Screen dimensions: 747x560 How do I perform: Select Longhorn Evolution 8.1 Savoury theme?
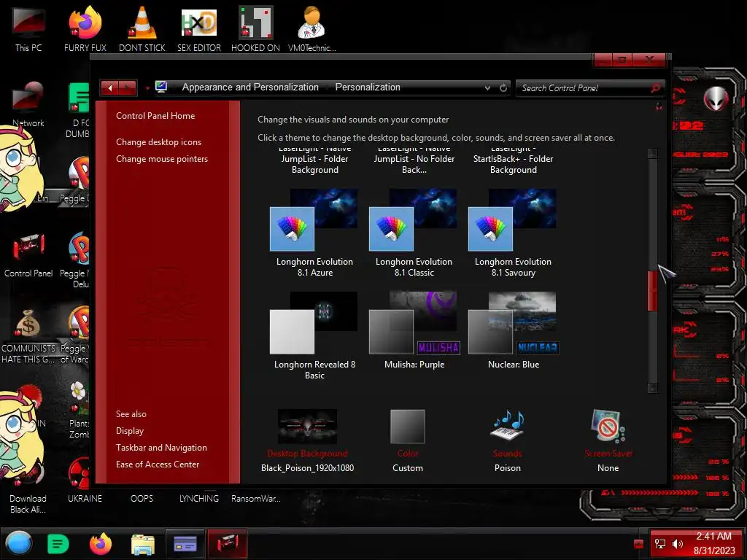(513, 233)
